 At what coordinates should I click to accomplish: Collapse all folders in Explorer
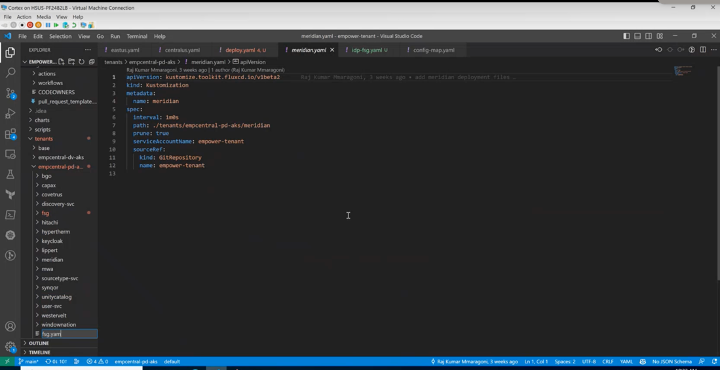tap(91, 62)
